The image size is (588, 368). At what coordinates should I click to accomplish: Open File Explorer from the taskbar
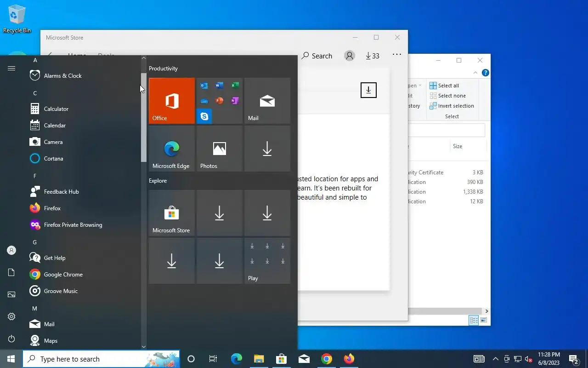pos(259,359)
